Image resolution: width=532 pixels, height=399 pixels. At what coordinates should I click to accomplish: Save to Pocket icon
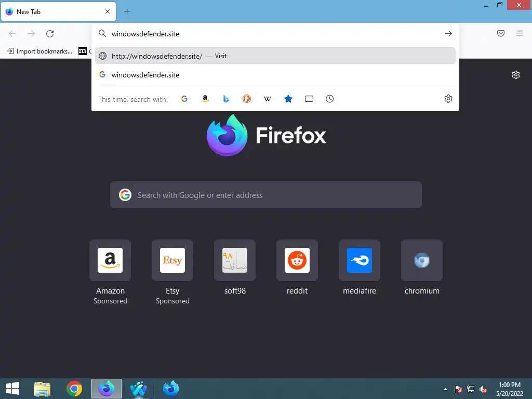point(501,33)
